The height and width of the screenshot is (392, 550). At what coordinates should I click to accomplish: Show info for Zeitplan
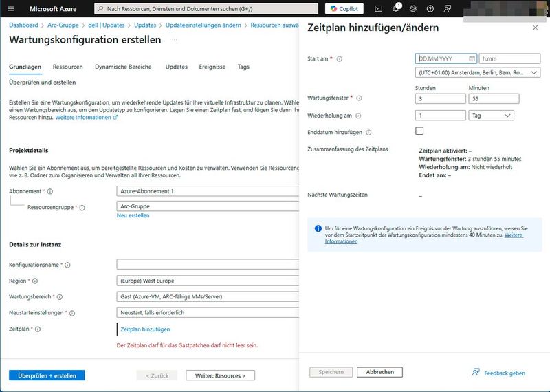click(x=38, y=329)
